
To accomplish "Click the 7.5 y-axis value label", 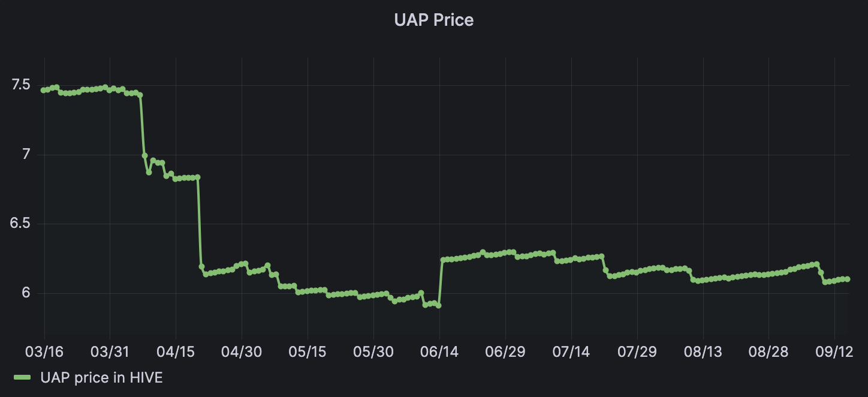I will tap(21, 85).
